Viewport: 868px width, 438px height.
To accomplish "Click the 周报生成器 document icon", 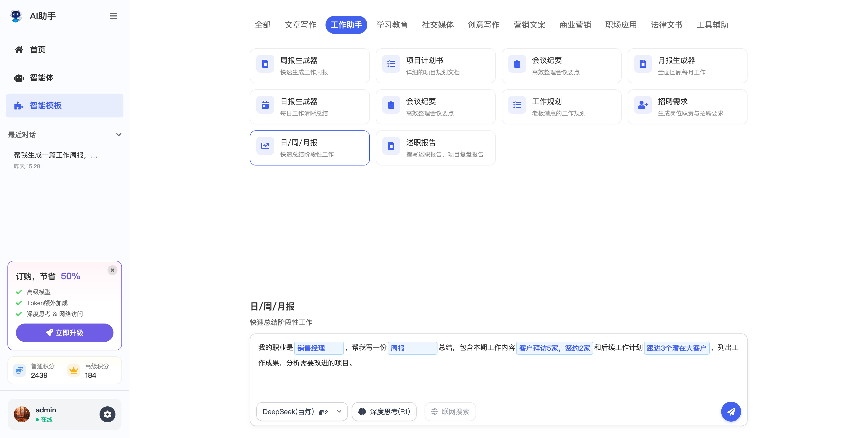I will (x=265, y=64).
